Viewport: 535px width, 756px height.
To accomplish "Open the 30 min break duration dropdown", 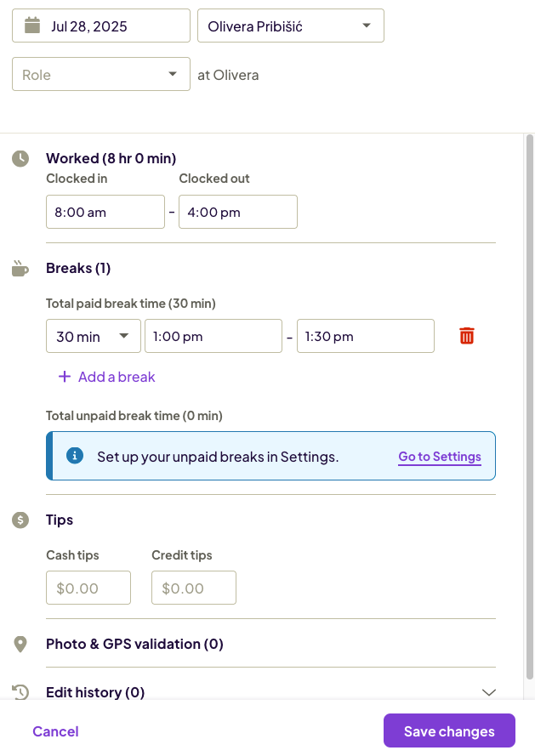I will click(93, 335).
